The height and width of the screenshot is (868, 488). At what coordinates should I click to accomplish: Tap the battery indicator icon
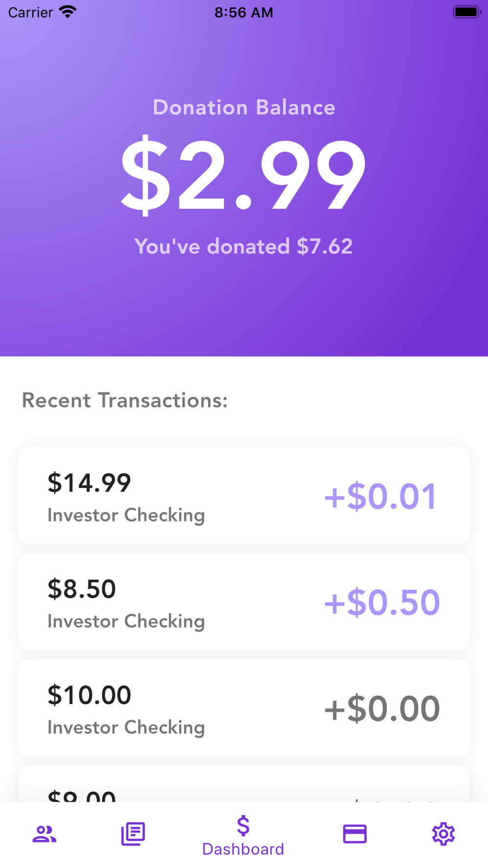[467, 12]
